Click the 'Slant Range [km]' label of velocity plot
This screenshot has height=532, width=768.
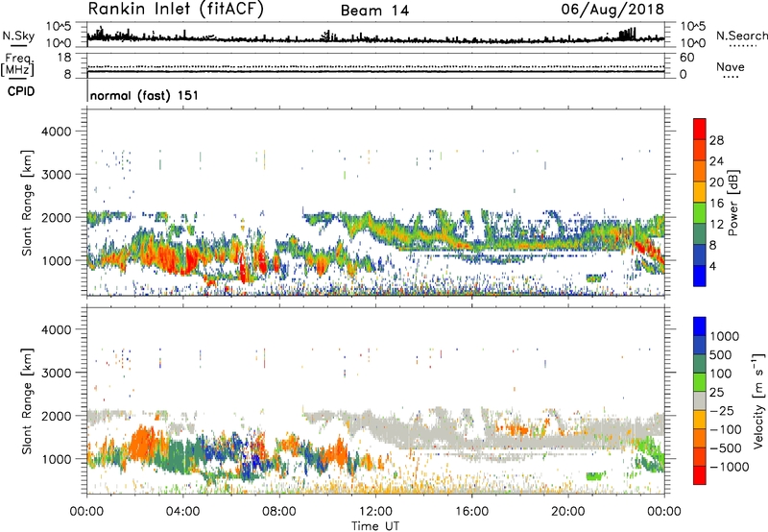(x=27, y=400)
